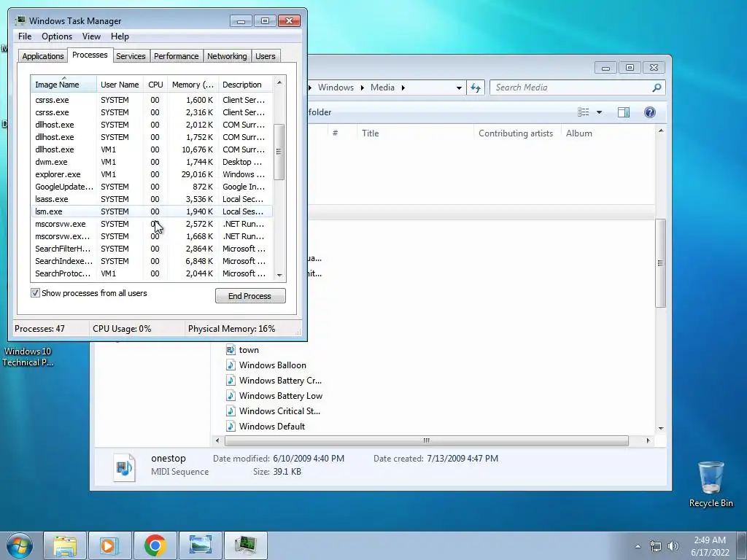Select the town MIDI file icon
Image resolution: width=747 pixels, height=560 pixels.
[231, 350]
